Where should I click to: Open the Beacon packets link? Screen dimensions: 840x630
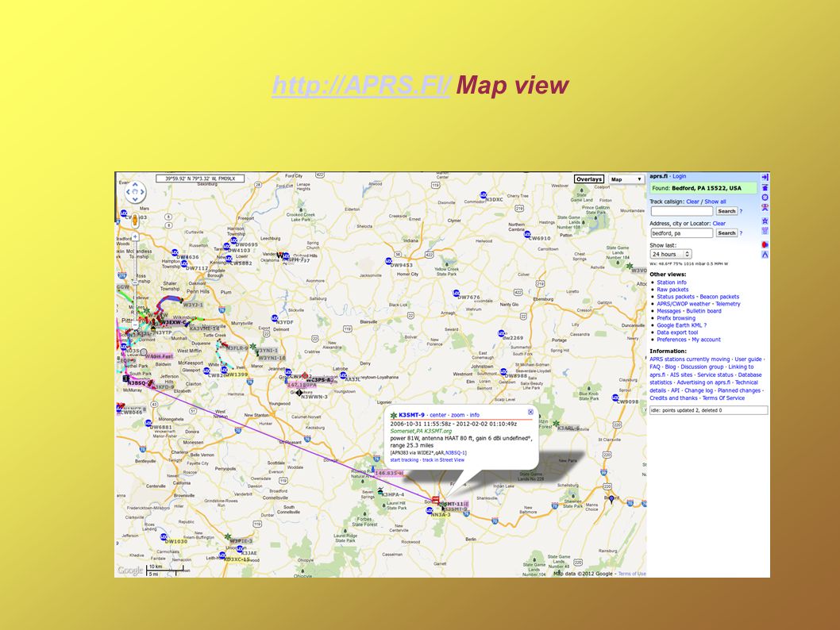[x=719, y=297]
